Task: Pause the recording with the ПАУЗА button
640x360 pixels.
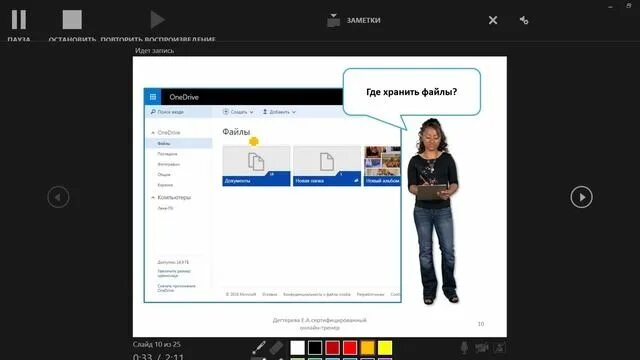Action: click(19, 20)
